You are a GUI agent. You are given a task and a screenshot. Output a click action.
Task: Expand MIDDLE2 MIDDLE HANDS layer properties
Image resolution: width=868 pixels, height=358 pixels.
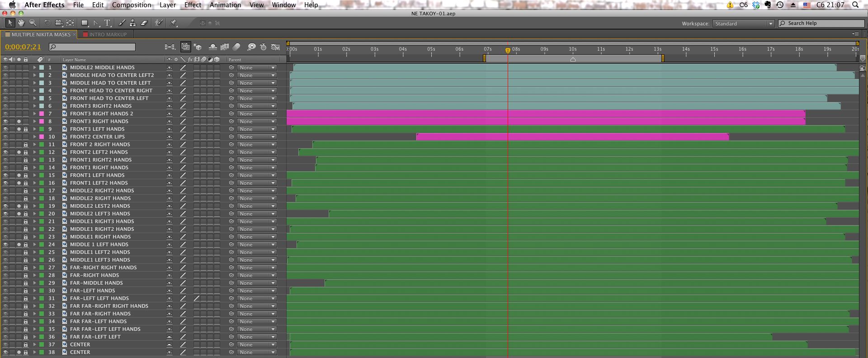tap(34, 67)
